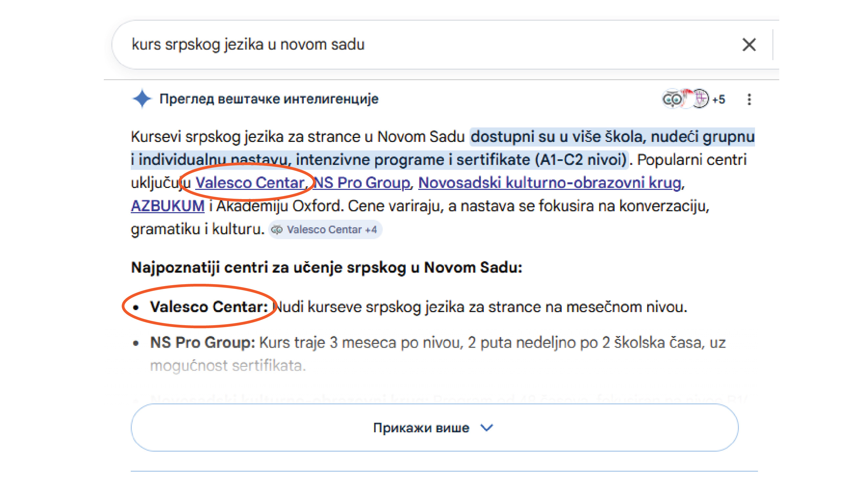Click the 'Прикажи више' button

coord(422,427)
